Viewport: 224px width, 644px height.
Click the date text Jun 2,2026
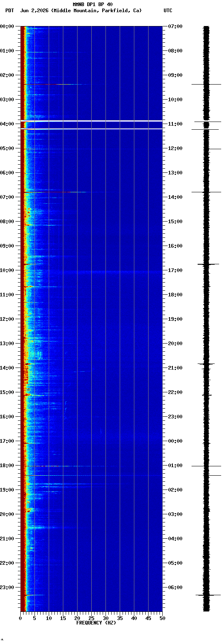pos(35,11)
